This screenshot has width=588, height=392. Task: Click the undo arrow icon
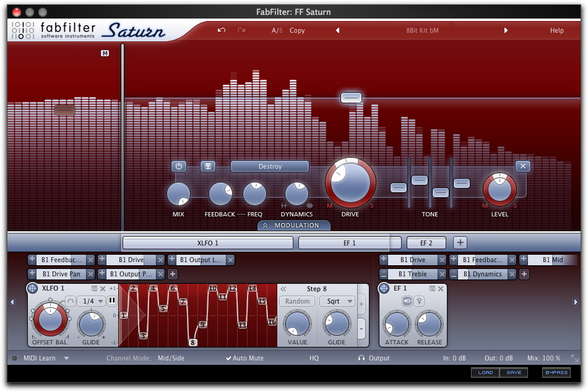point(222,30)
